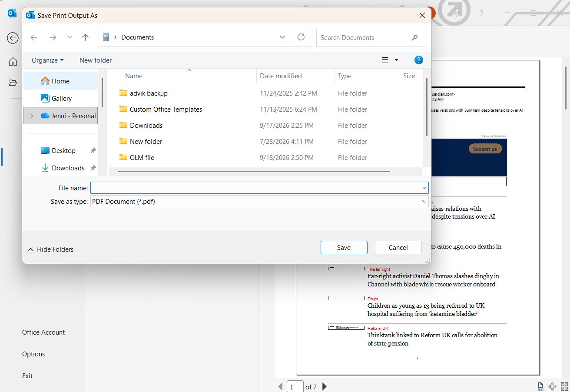The height and width of the screenshot is (392, 570).
Task: Click the search magnifier icon
Action: (414, 38)
